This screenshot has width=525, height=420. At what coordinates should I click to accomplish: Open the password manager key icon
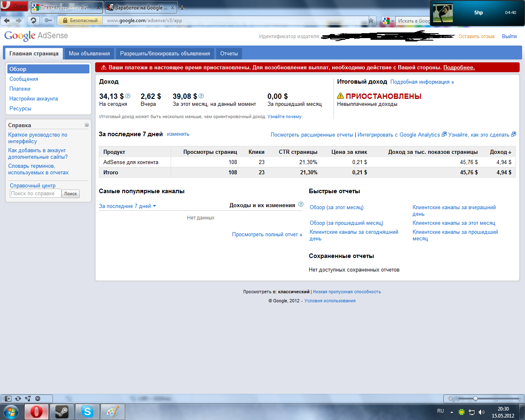(x=48, y=21)
